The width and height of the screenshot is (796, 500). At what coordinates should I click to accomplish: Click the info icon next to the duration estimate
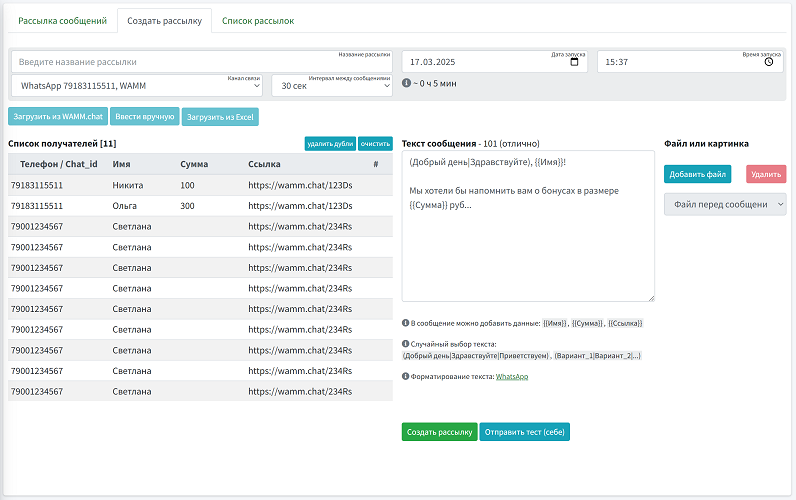coord(406,83)
